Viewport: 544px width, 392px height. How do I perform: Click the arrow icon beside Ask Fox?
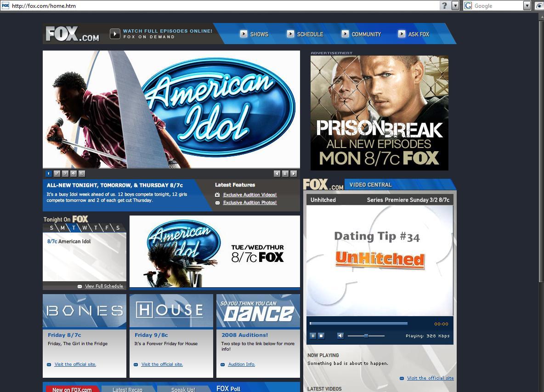(x=402, y=34)
